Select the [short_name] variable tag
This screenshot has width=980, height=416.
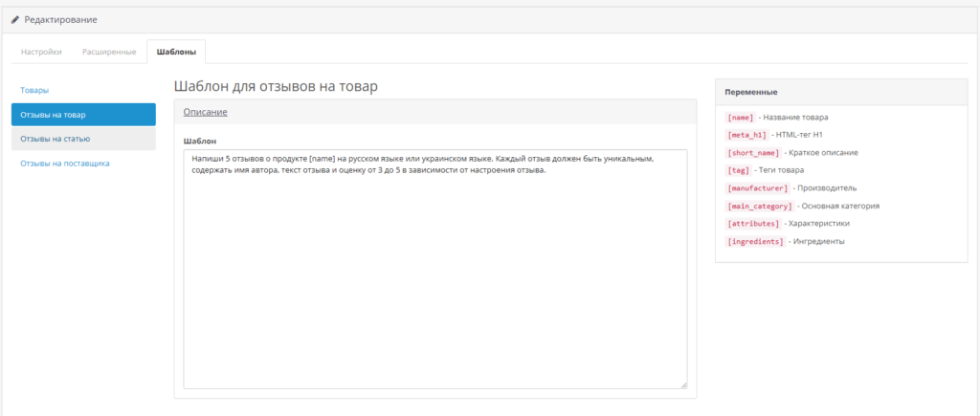click(753, 152)
